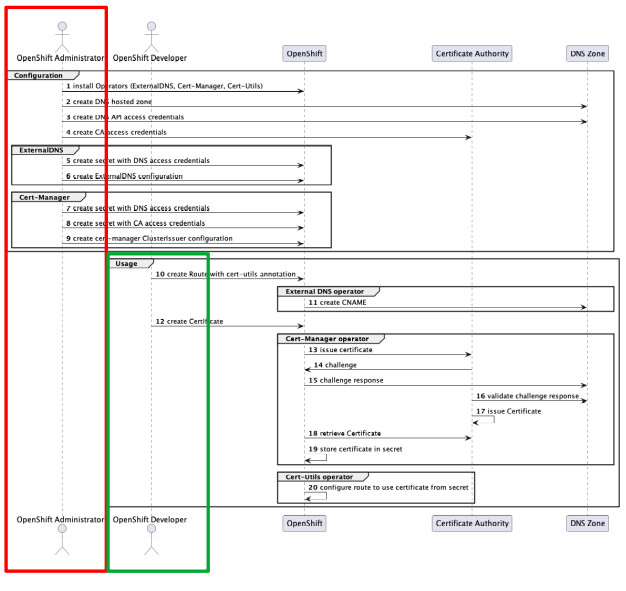Click message '5 create secret with DNS access credentials'
Image resolution: width=626 pixels, height=591 pixels.
138,161
